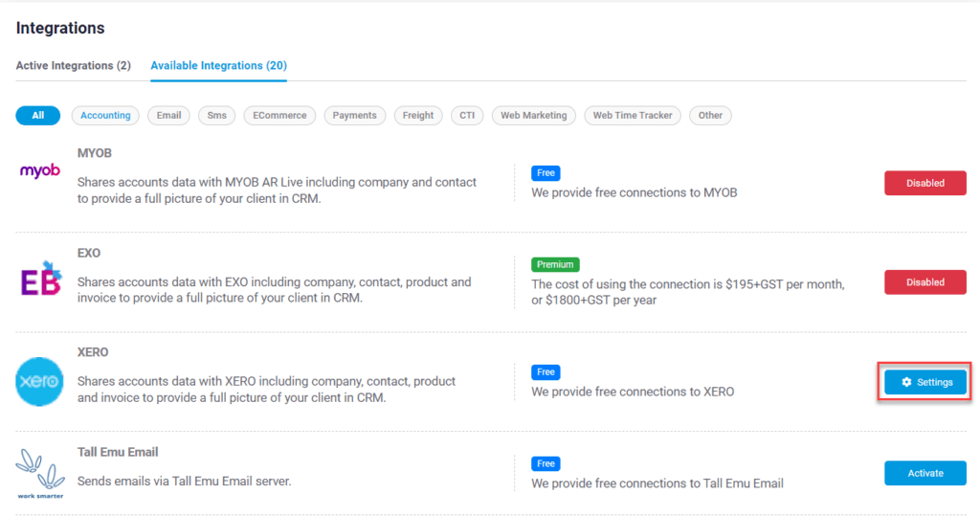Click 'Sends emails via Tall Emu Email server.'
The width and height of the screenshot is (980, 516).
[x=185, y=481]
